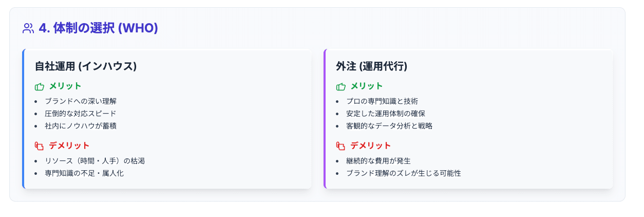
Task: Click the リソース（時間・人手）の枯渇 item
Action: 94,161
